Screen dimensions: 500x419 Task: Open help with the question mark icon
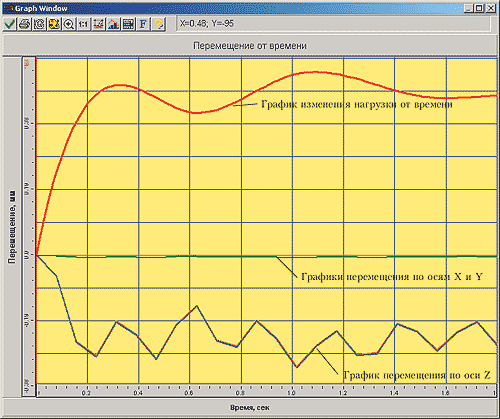tap(159, 24)
